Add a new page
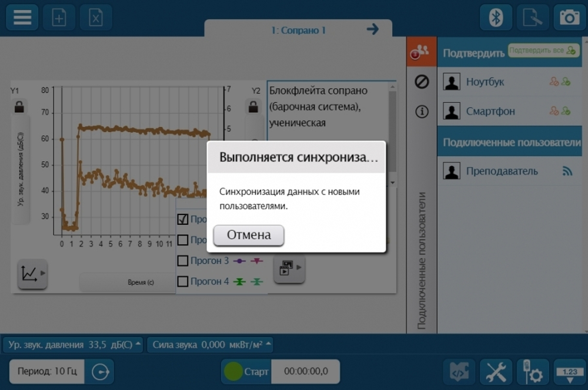588x390 pixels. click(x=59, y=17)
